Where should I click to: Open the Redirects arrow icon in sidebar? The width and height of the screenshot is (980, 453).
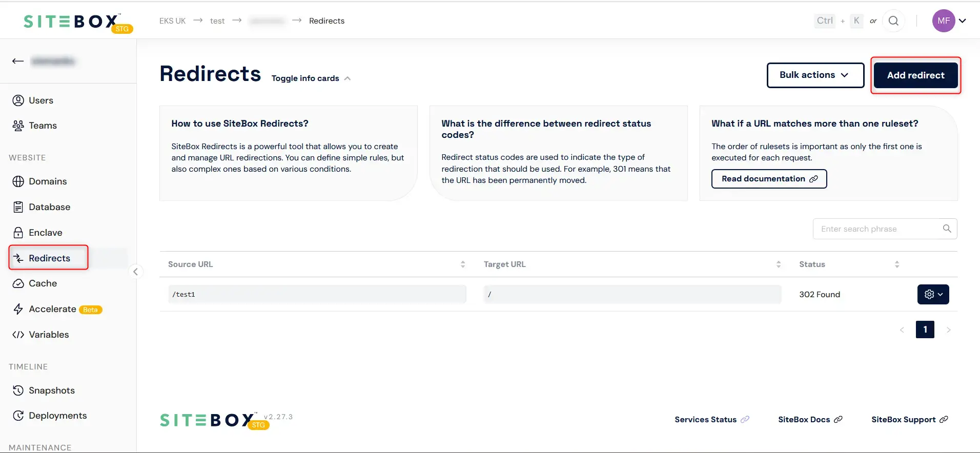click(18, 258)
